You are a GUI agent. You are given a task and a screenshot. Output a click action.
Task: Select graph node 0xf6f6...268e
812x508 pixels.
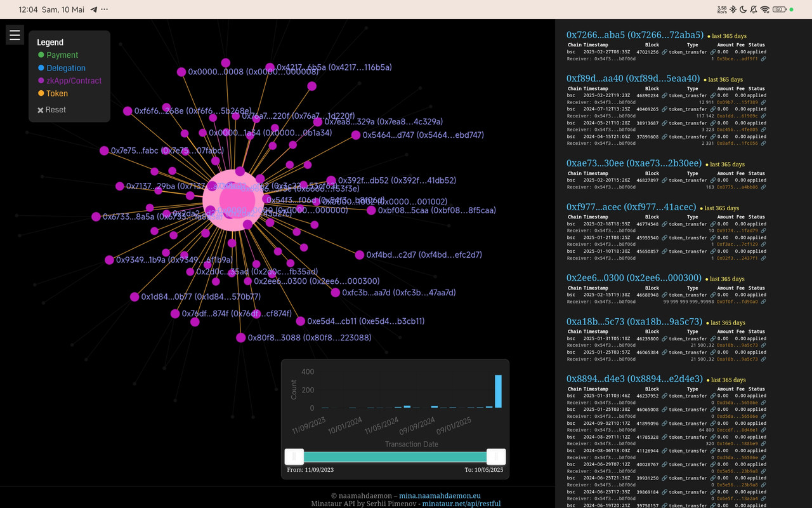click(x=128, y=110)
